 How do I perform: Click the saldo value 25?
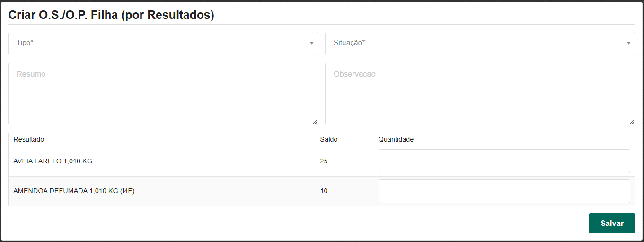pos(324,161)
